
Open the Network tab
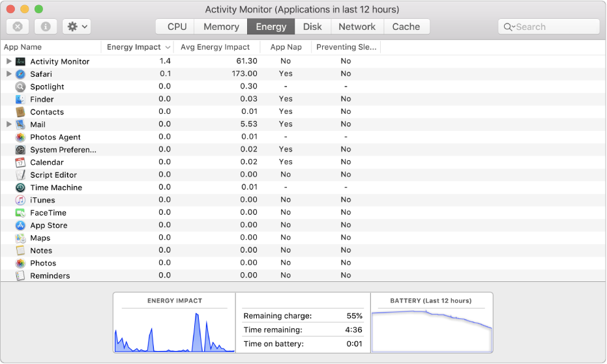point(357,27)
